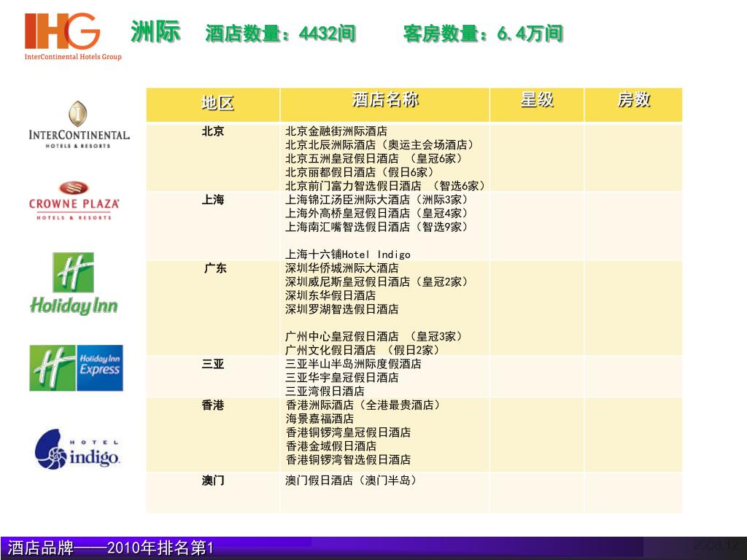
Task: Click 北京金融街洲际酒店 line
Action: (x=336, y=131)
